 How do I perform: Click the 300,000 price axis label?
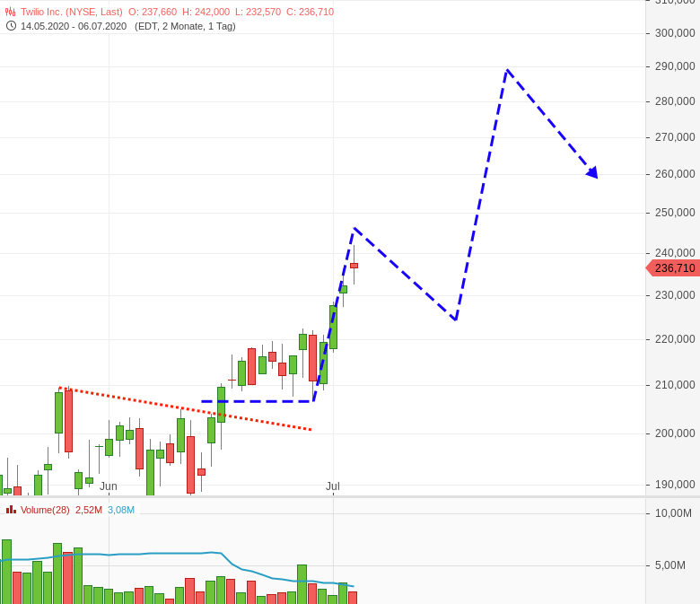tap(675, 33)
